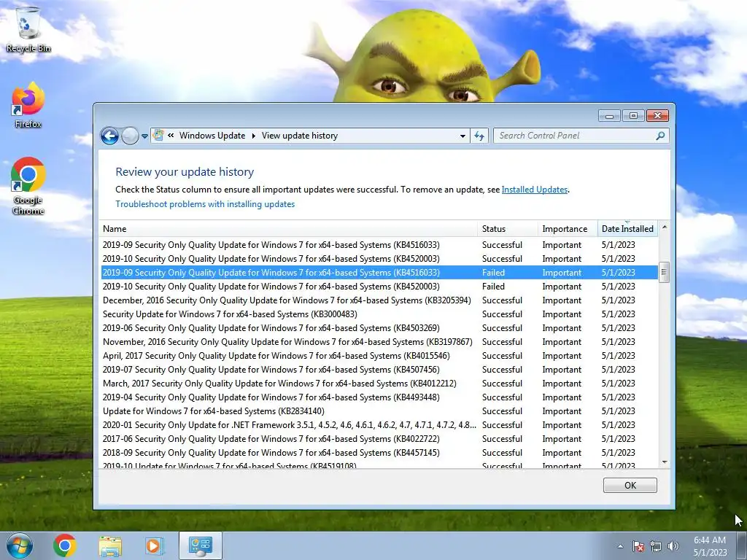Open Troubleshoot problems with installing updates link
This screenshot has width=747, height=560.
[205, 204]
